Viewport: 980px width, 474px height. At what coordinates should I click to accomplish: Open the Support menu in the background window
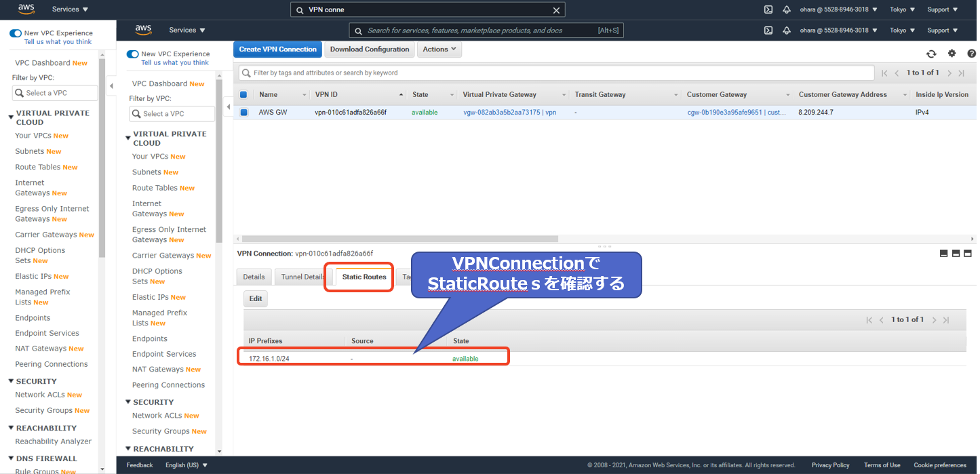tap(943, 9)
